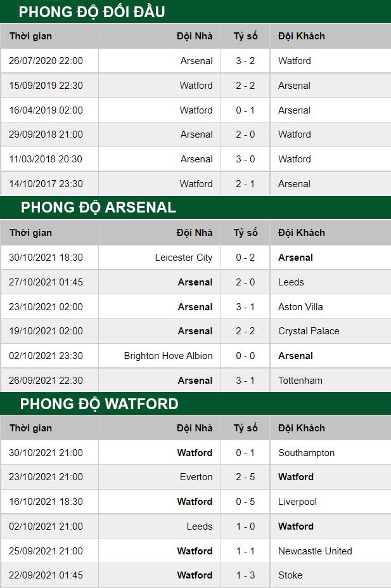Open the Stoke team name
The width and height of the screenshot is (391, 588).
tap(290, 575)
